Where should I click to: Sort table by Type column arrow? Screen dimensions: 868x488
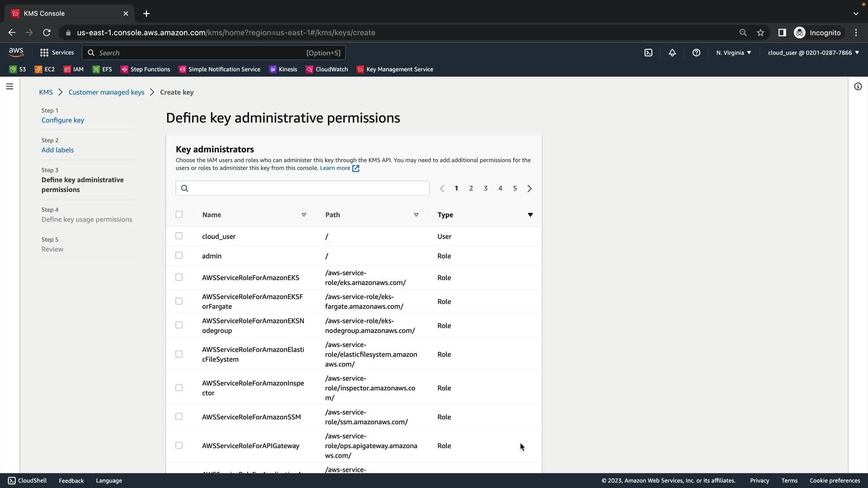pos(530,215)
